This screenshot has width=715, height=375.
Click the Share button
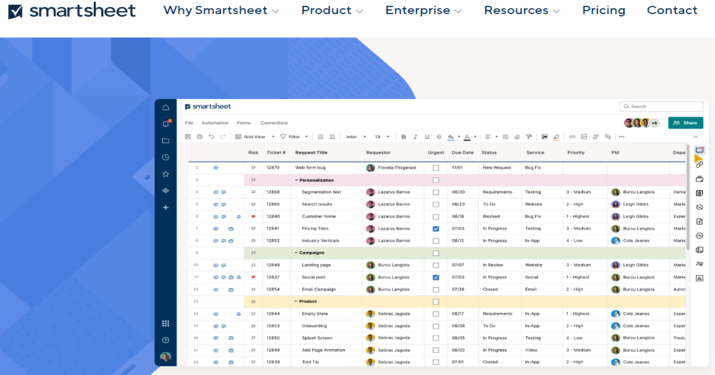coord(685,123)
